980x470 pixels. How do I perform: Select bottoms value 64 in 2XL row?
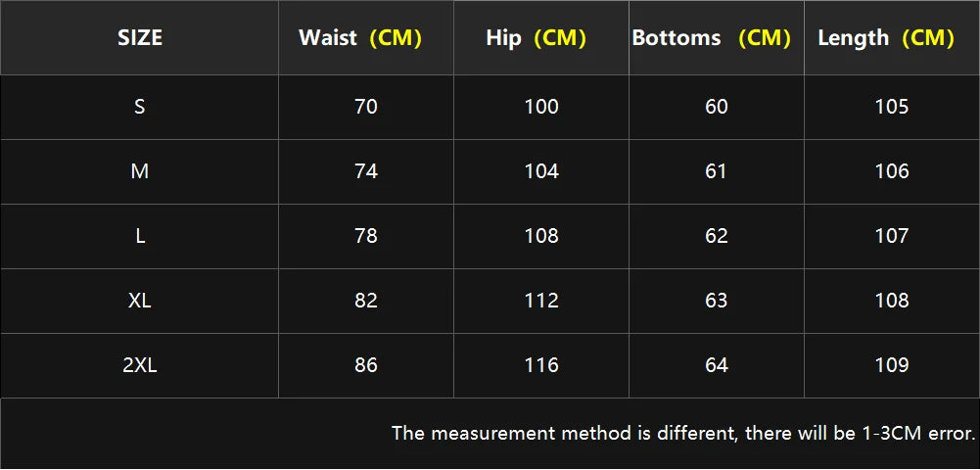tap(717, 365)
